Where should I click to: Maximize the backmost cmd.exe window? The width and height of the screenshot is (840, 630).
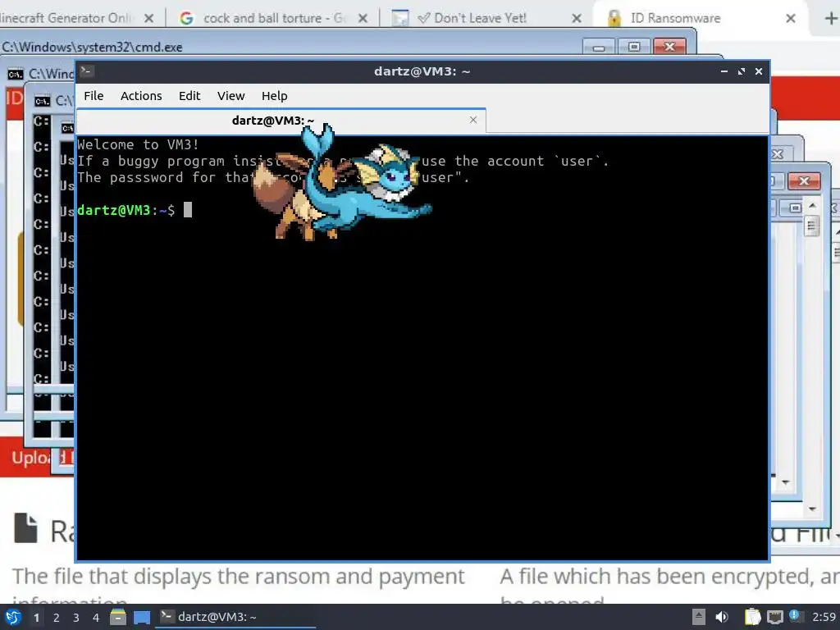(634, 47)
